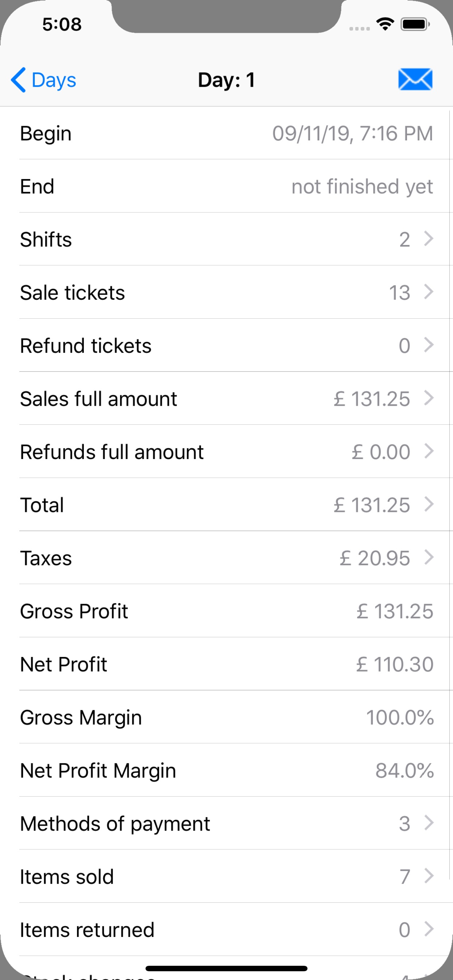Expand Sale tickets details chevron
Image resolution: width=453 pixels, height=980 pixels.
(x=429, y=292)
